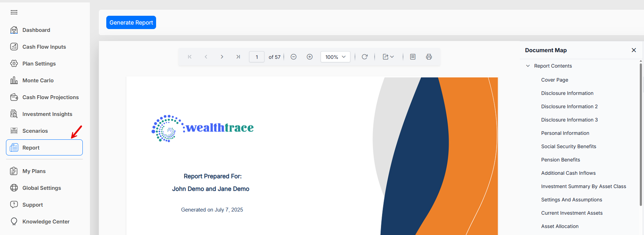Open Investment Insights

pyautogui.click(x=47, y=114)
